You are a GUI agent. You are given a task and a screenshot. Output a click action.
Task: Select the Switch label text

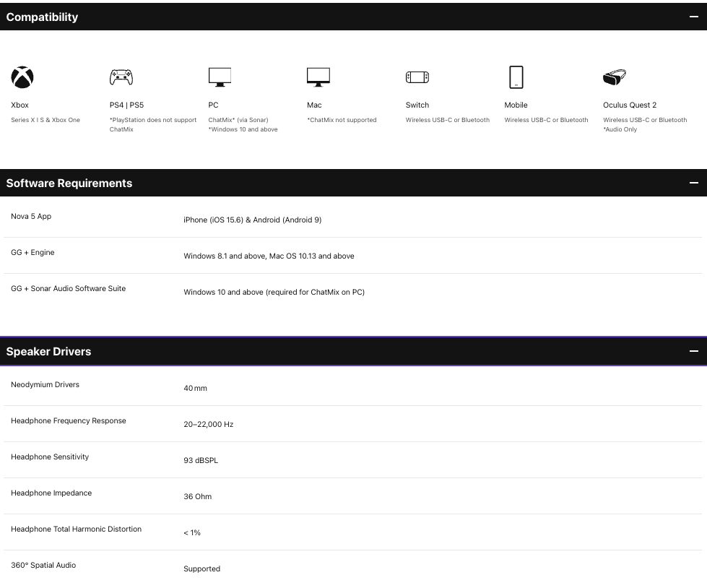click(x=417, y=105)
